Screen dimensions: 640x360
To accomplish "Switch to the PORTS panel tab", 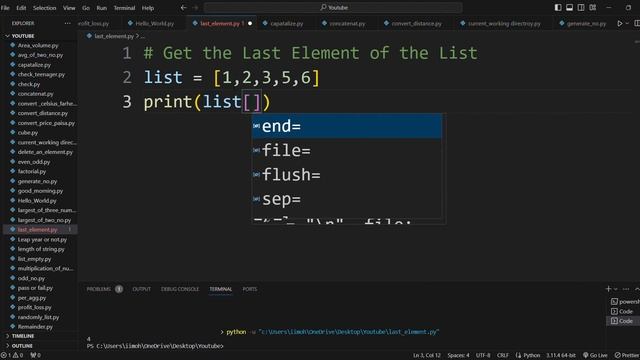I will [x=249, y=289].
